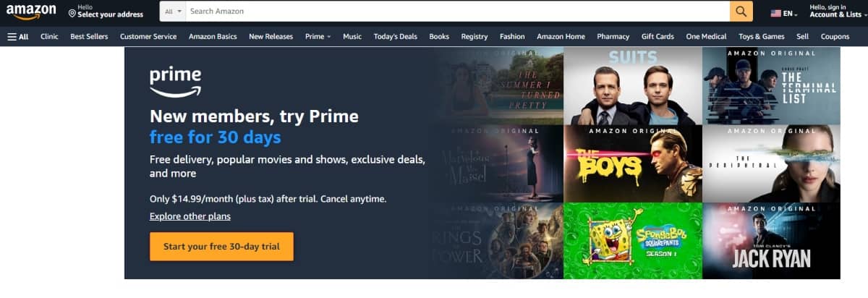The height and width of the screenshot is (298, 868).
Task: Click the Prime logo in banner
Action: pos(176,82)
